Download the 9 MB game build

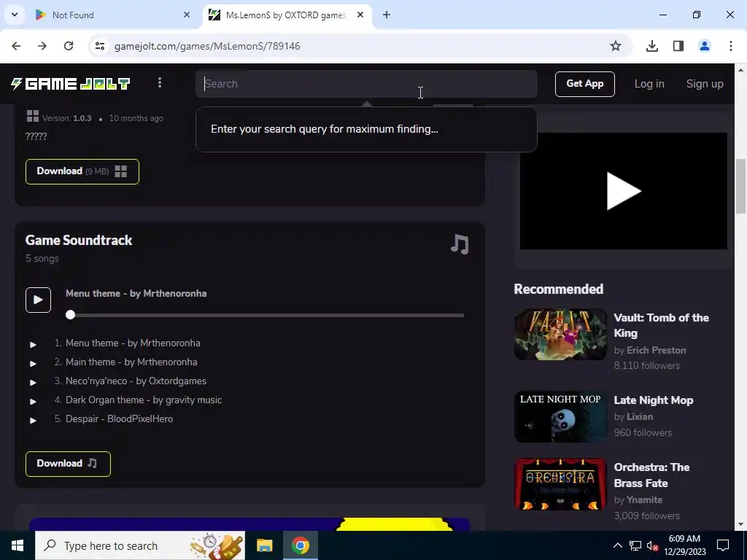(x=82, y=171)
